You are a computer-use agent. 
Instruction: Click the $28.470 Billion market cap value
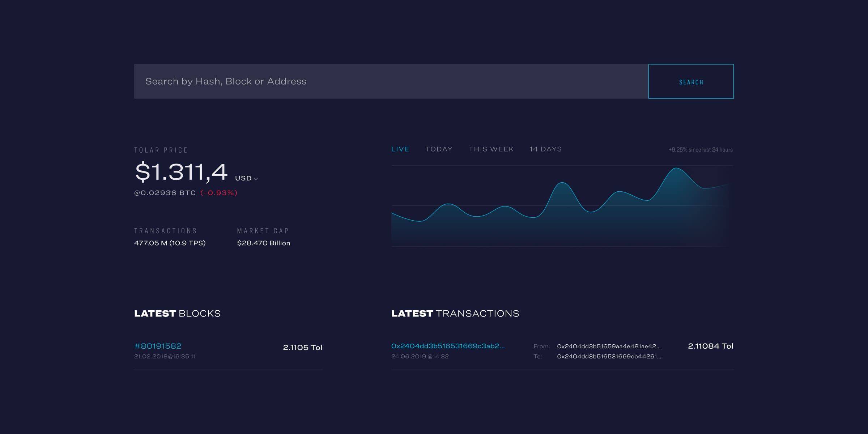coord(263,243)
